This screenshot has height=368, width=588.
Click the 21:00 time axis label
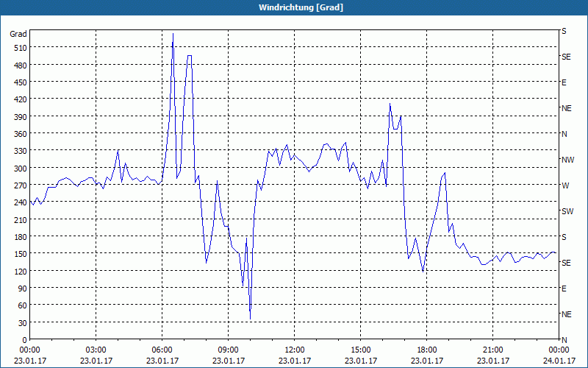point(492,350)
